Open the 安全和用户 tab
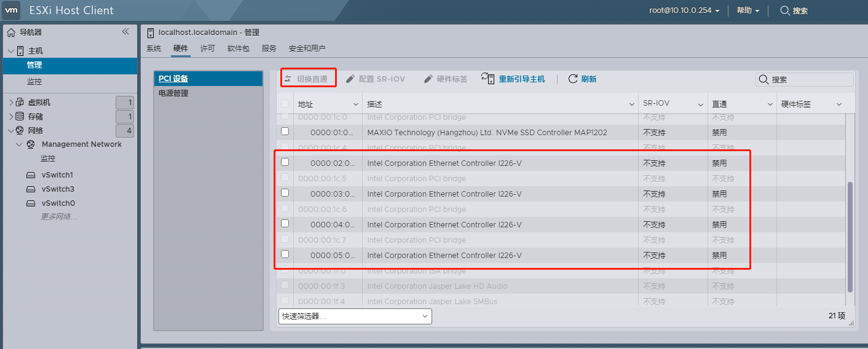868x349 pixels. [x=307, y=49]
